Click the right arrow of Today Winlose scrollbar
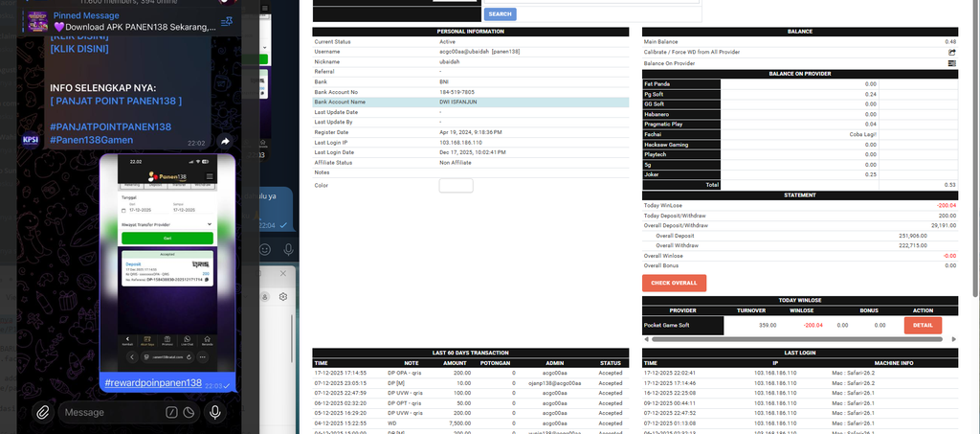Screen dimensions: 980x434 tap(954, 339)
